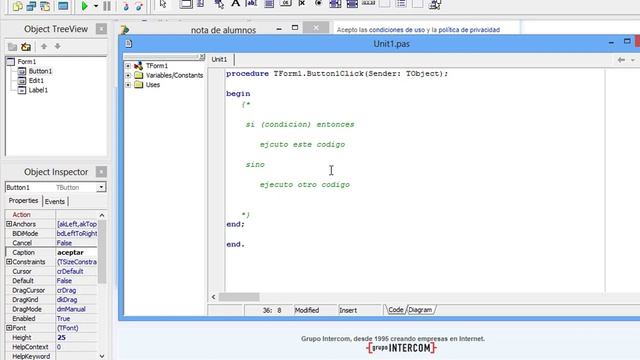The width and height of the screenshot is (640, 360).
Task: Pick the Edit (ab|) component in the palette
Action: click(252, 4)
